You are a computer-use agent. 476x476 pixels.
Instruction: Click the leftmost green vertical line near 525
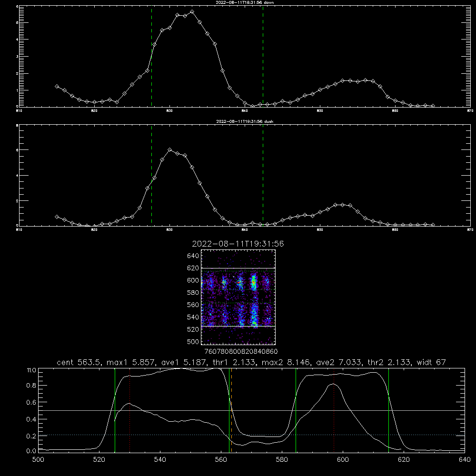click(115, 410)
